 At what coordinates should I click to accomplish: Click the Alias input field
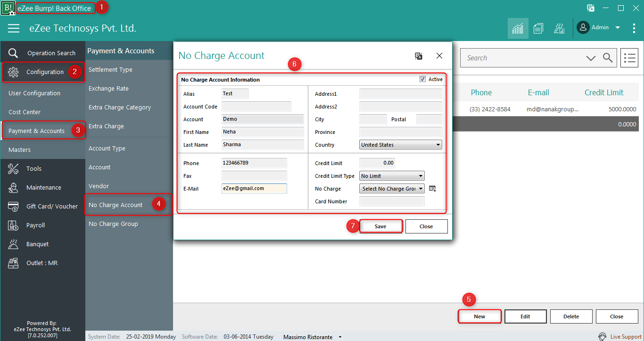[235, 94]
